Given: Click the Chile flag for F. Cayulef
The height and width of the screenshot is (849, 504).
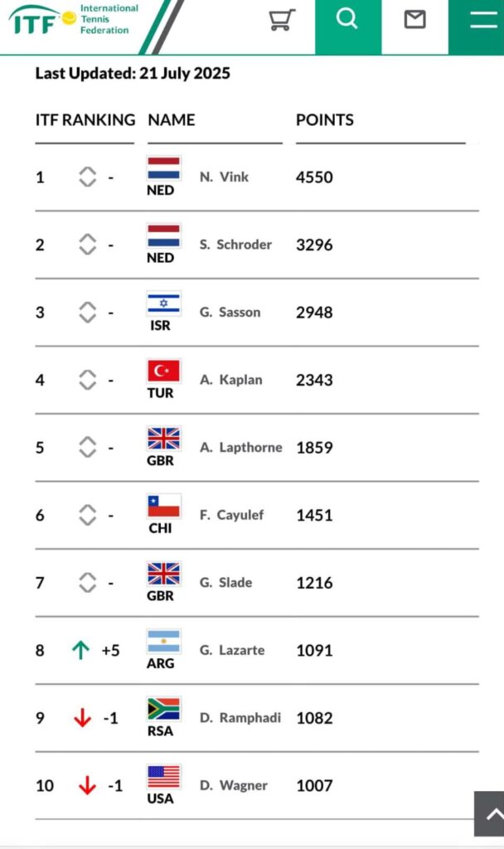Looking at the screenshot, I should (x=163, y=507).
